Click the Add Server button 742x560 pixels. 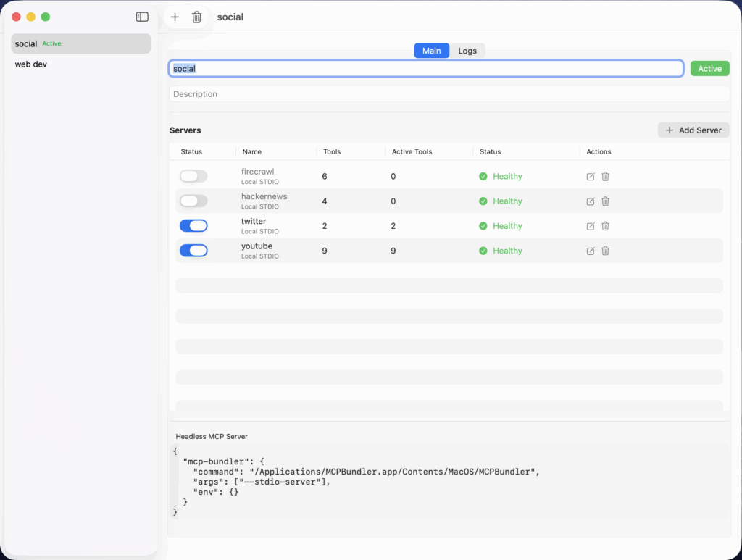pos(693,130)
